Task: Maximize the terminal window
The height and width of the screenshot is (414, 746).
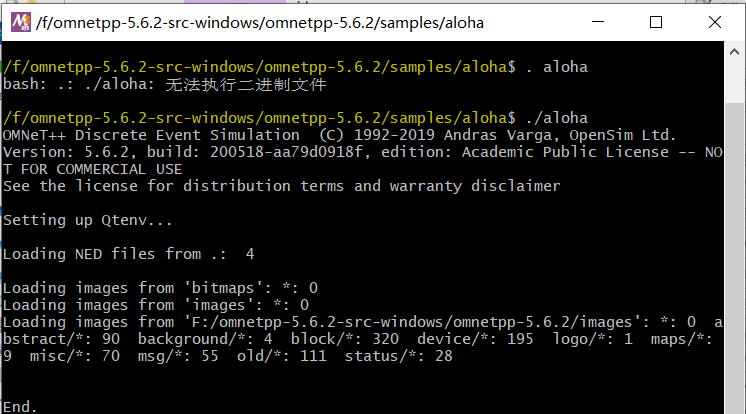Action: coord(656,21)
